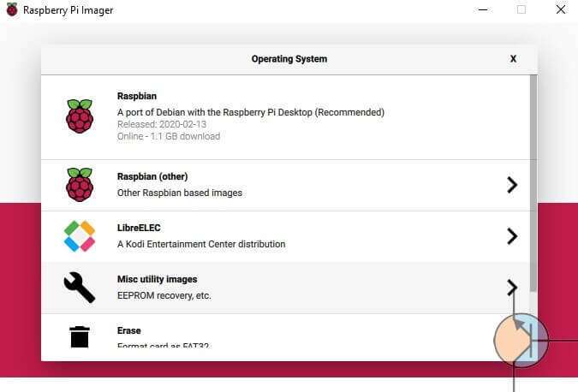Expand the LibreELEC submenu chevron
The image size is (578, 392).
coord(512,236)
